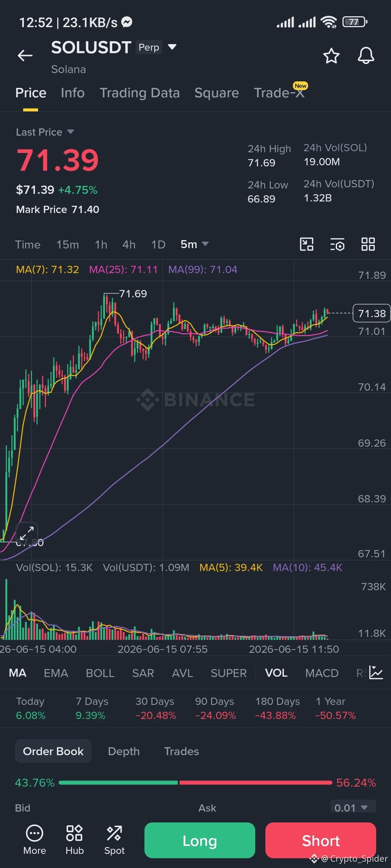The width and height of the screenshot is (391, 868).
Task: Toggle the VOL sub-indicator
Action: [x=276, y=673]
